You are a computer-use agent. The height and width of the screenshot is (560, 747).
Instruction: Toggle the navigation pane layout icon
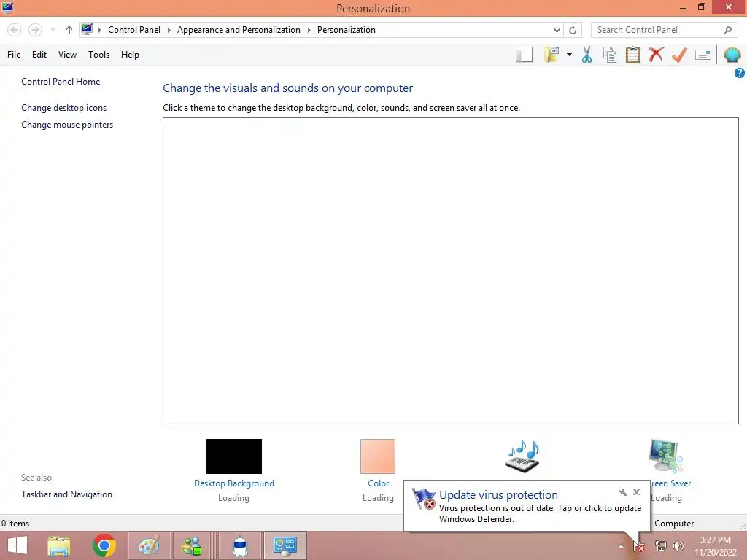(x=524, y=55)
